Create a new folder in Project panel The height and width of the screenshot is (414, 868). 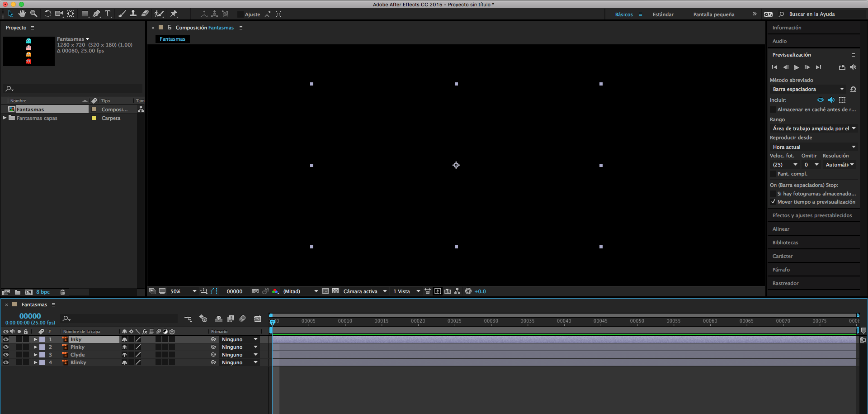[18, 292]
